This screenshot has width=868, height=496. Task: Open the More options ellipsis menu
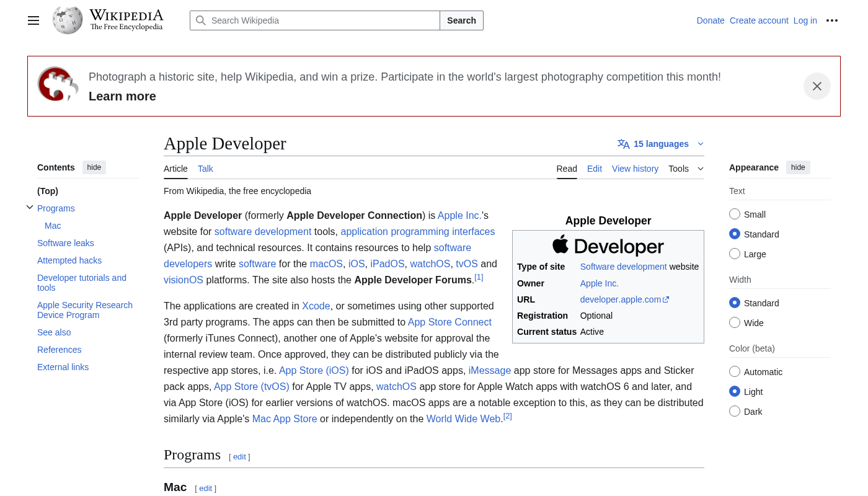pyautogui.click(x=832, y=20)
